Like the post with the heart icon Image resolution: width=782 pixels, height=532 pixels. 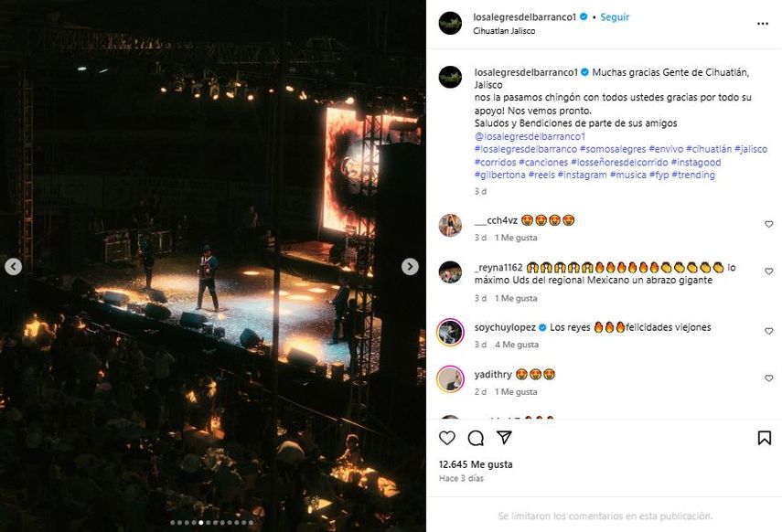445,438
